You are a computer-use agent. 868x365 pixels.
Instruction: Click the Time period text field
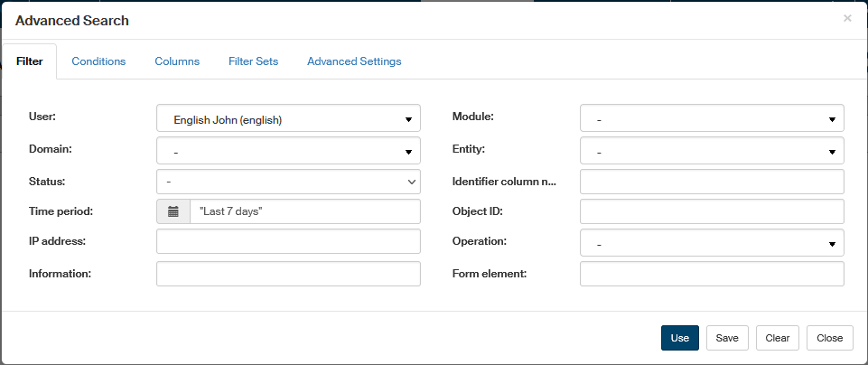(x=304, y=211)
